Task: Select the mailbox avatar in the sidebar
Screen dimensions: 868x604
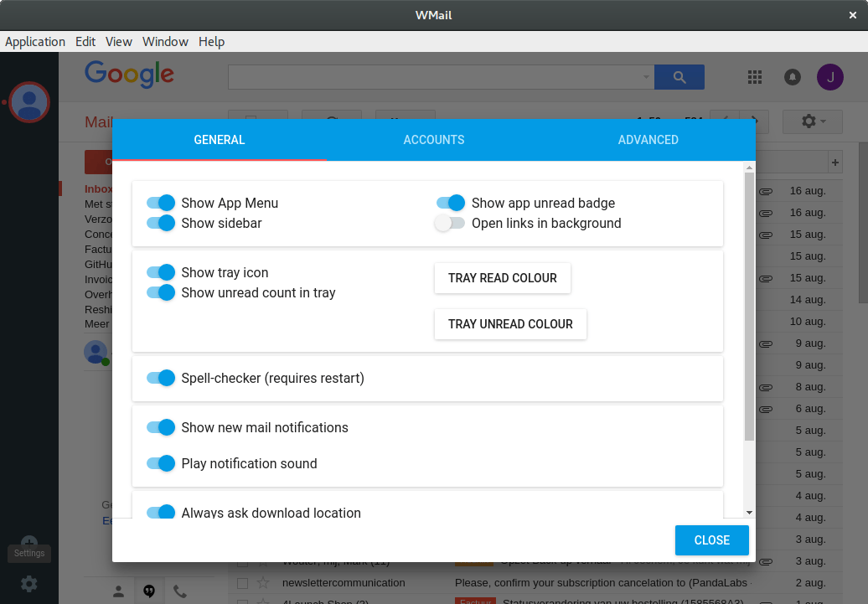Action: coord(30,102)
